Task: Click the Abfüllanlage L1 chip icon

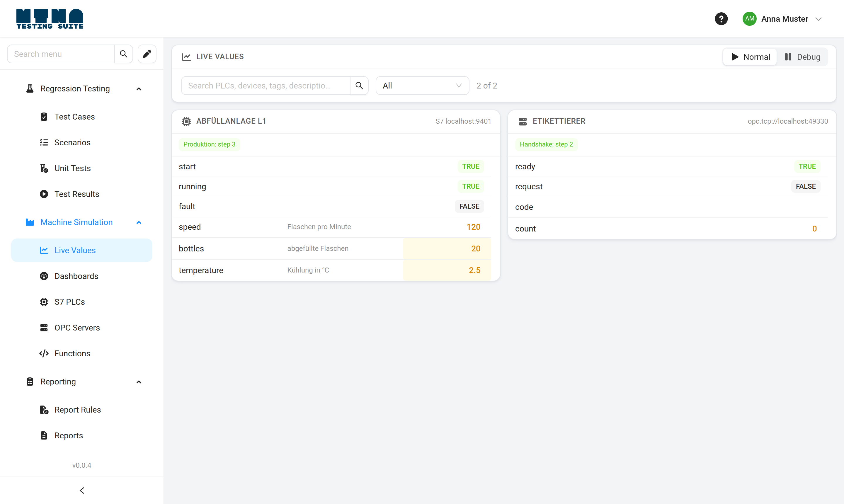Action: [x=186, y=121]
